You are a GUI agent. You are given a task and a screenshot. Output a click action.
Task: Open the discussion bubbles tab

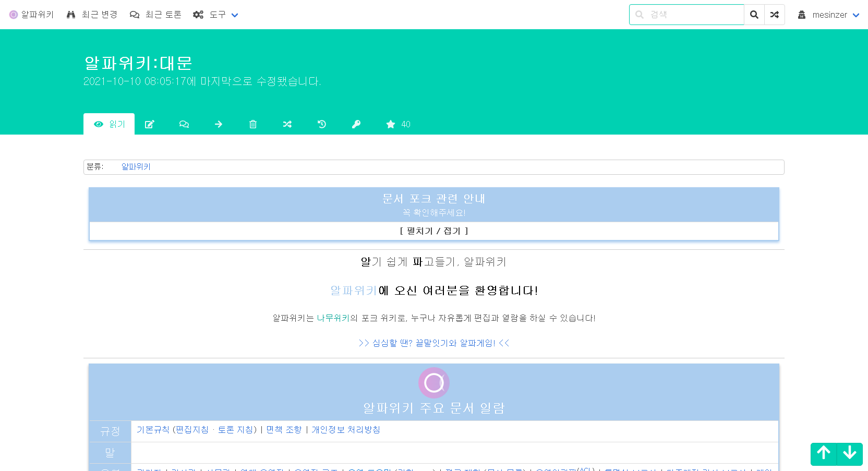[184, 124]
